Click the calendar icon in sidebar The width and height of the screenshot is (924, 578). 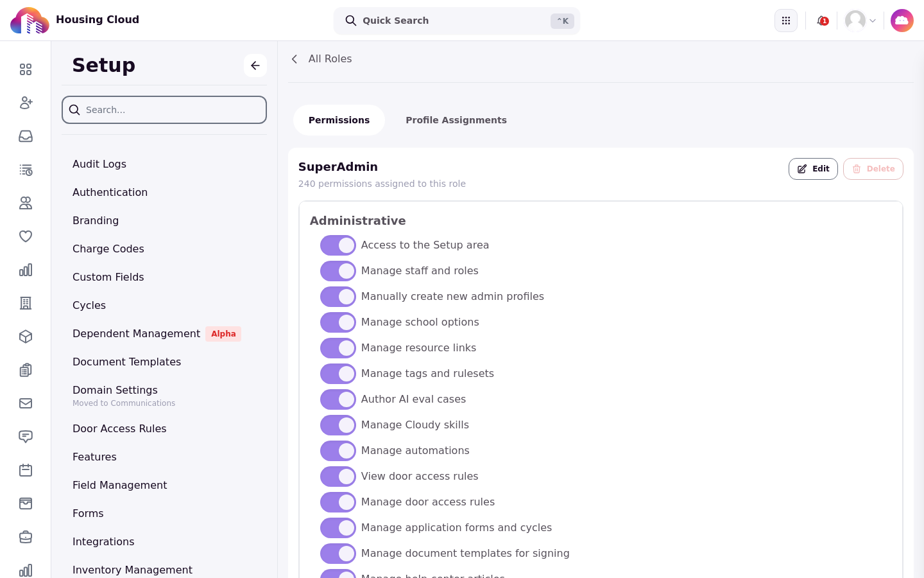(26, 470)
